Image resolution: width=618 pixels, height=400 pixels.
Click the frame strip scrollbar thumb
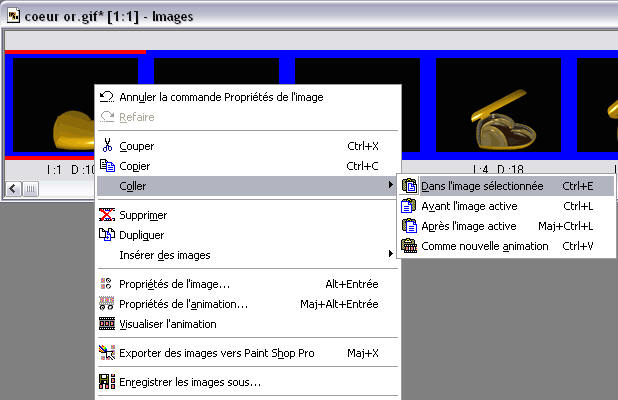tap(30, 189)
